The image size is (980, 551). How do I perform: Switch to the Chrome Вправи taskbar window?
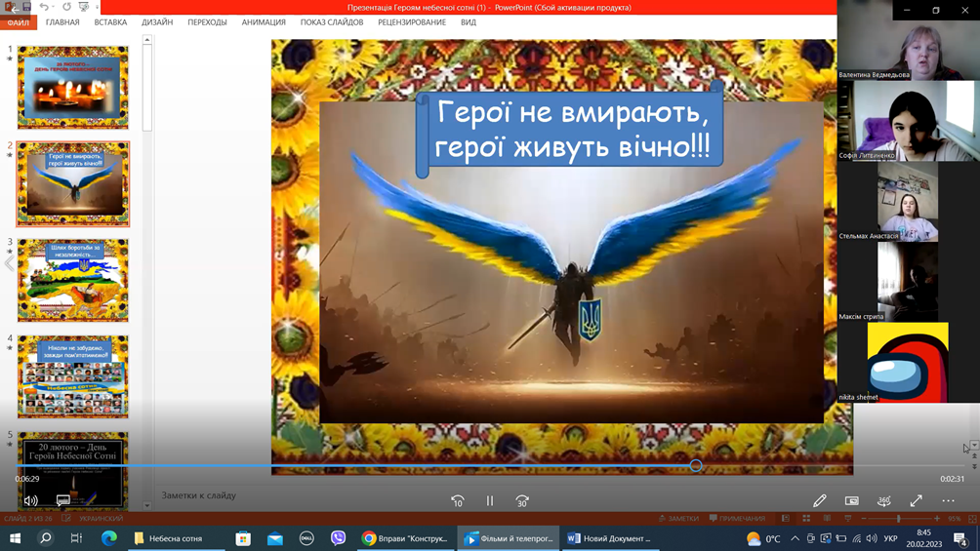pos(406,538)
